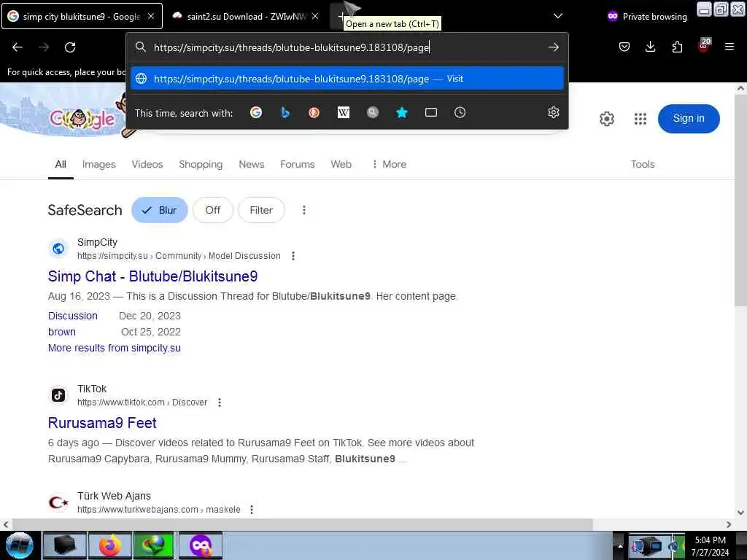Click the vertical scrollbar thumb
The height and width of the screenshot is (560, 747).
pyautogui.click(x=740, y=200)
